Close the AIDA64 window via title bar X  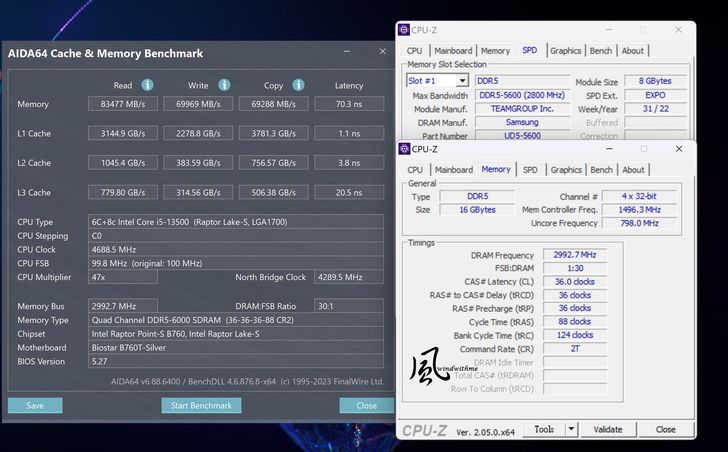[382, 52]
